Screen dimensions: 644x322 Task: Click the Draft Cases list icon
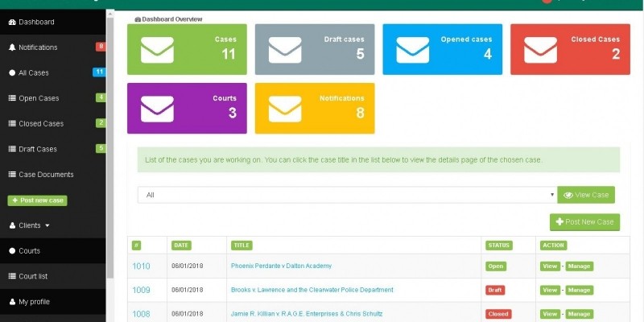click(12, 150)
